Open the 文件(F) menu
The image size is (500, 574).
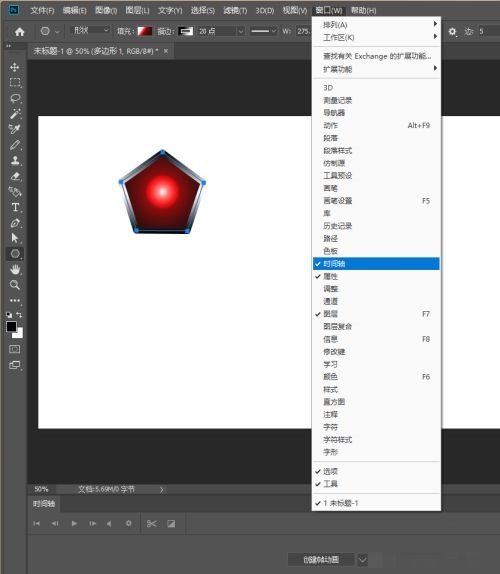(x=42, y=11)
